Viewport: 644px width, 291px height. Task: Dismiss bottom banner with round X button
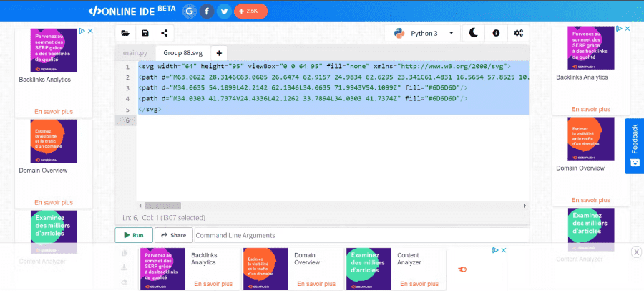coord(636,252)
